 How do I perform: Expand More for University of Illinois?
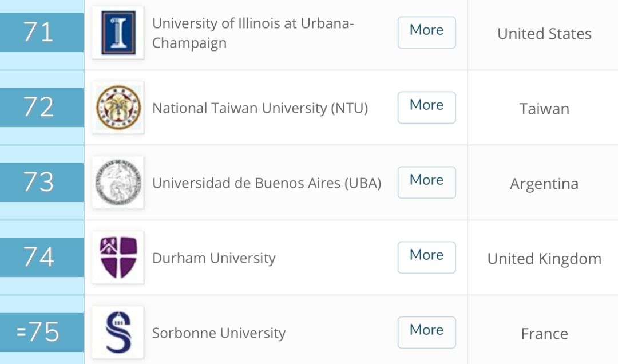click(x=426, y=33)
